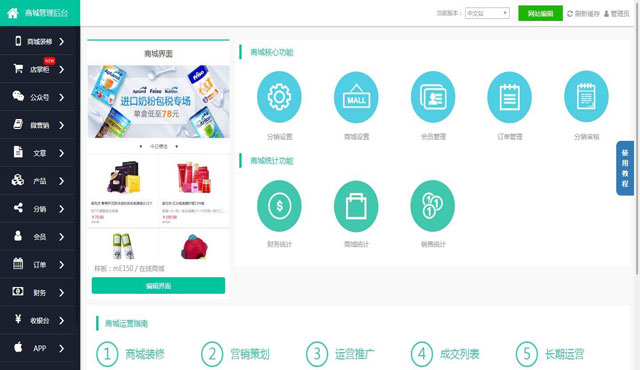The height and width of the screenshot is (370, 640).
Task: Expand the 订单 sidebar menu
Action: (x=38, y=265)
